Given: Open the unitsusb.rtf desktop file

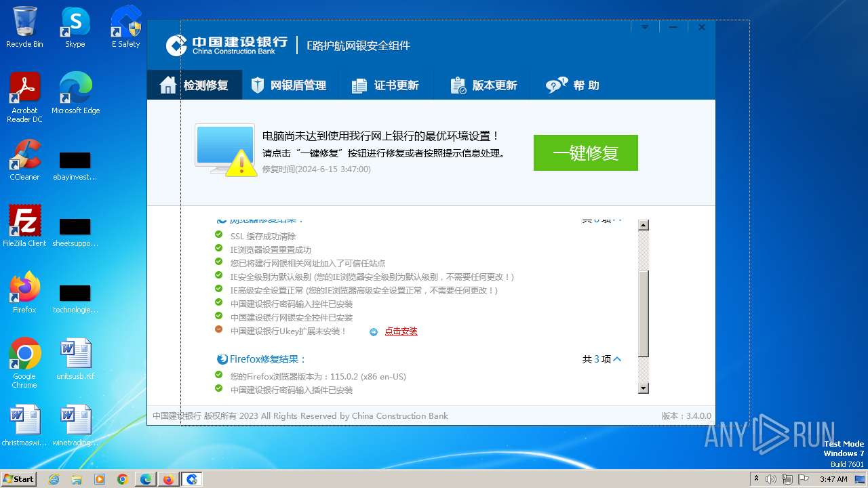Looking at the screenshot, I should tap(75, 359).
